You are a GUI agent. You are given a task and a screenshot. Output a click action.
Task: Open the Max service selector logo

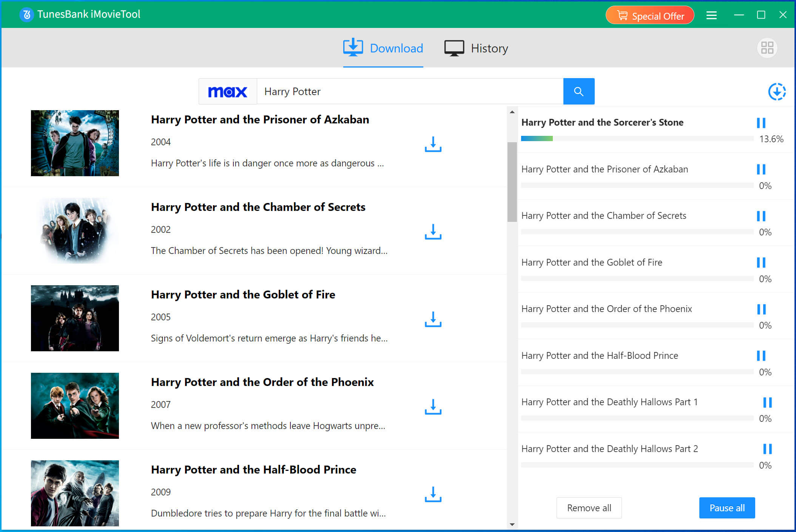pos(228,91)
